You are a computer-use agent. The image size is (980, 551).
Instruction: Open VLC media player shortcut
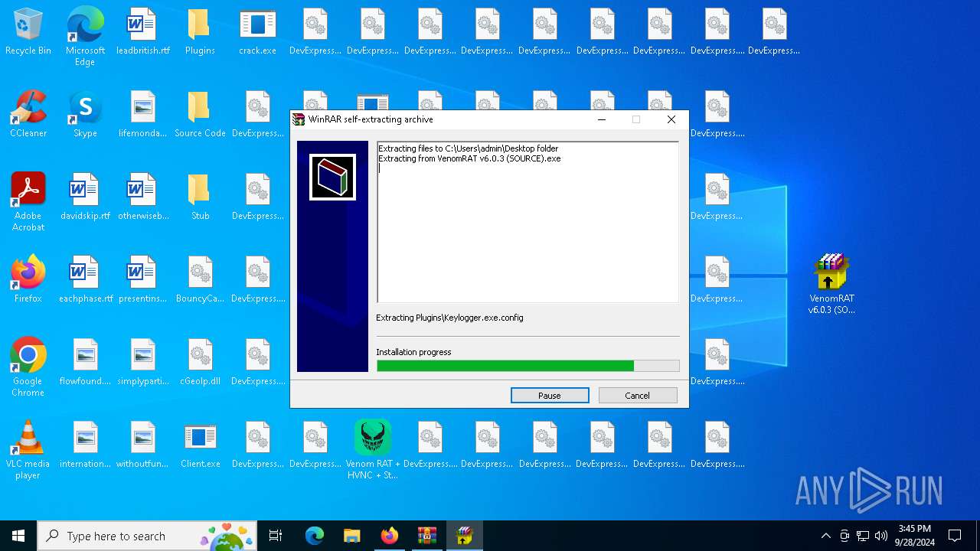pos(28,450)
